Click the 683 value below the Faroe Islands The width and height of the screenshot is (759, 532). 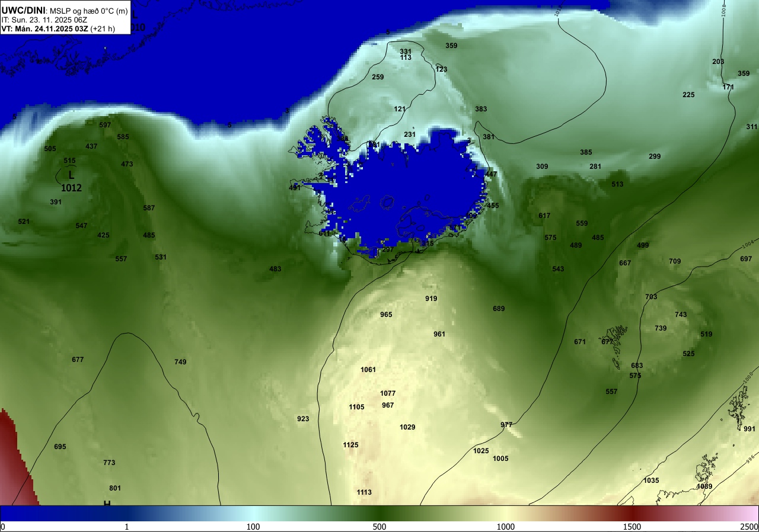coord(637,366)
